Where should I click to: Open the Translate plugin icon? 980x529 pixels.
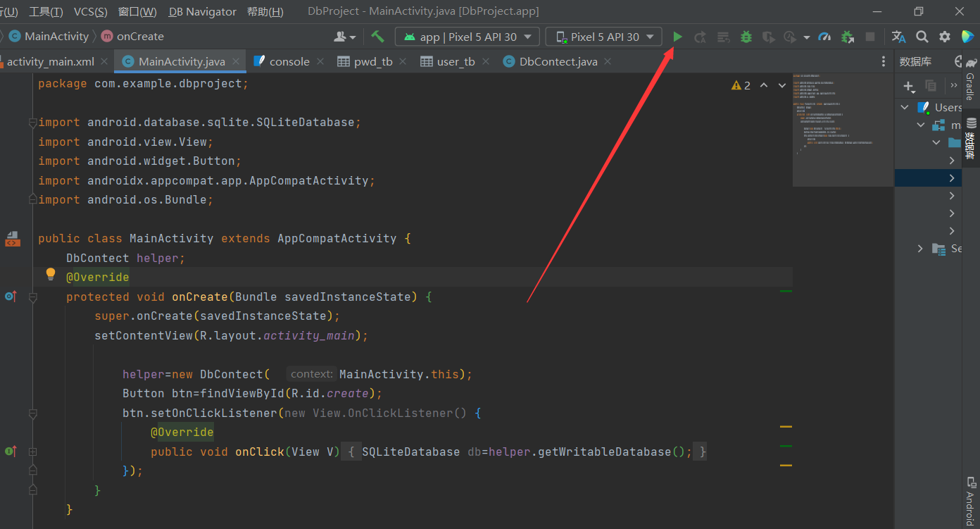[899, 37]
